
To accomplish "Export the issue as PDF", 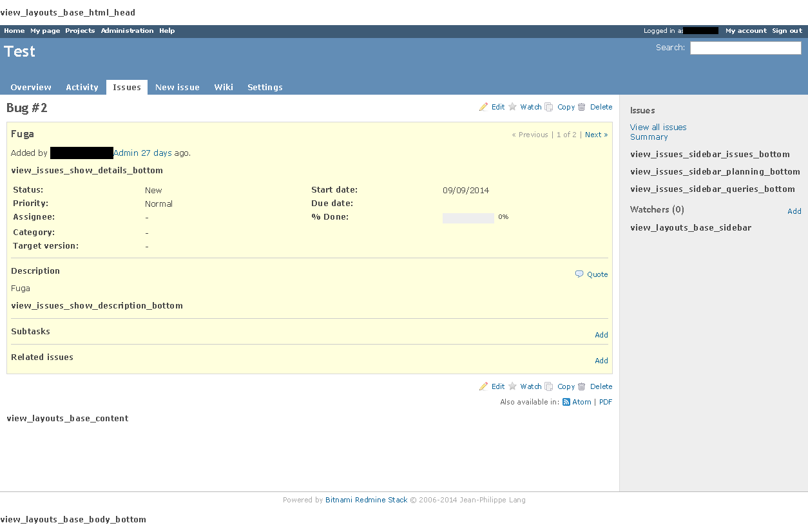I will (x=605, y=402).
